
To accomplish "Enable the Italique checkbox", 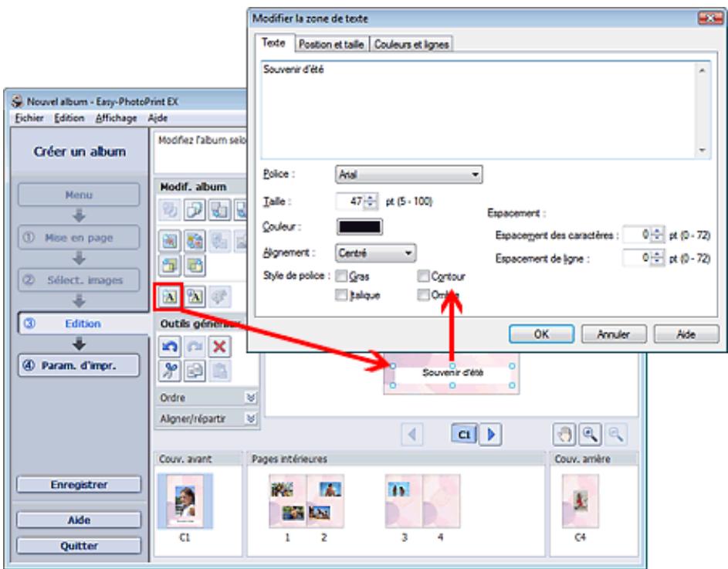I will point(341,295).
